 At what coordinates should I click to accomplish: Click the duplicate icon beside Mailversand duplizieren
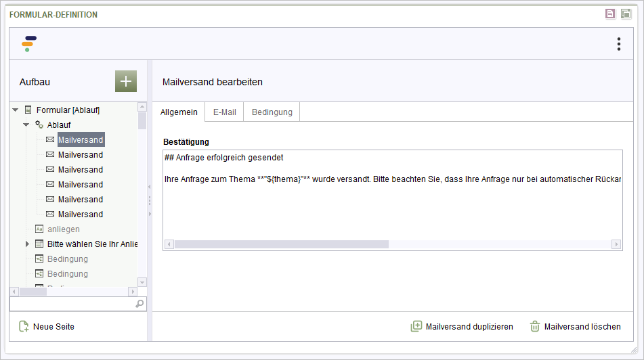[x=416, y=326]
